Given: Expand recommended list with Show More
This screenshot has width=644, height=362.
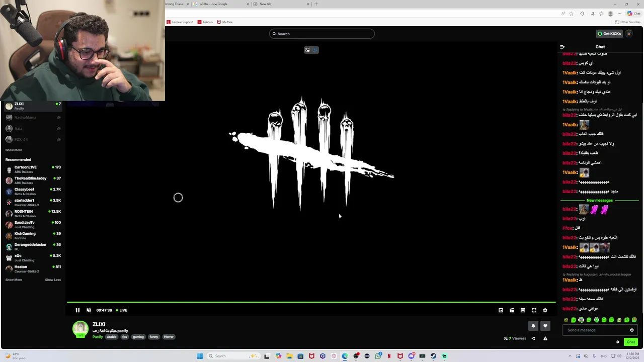Looking at the screenshot, I should coord(14,280).
